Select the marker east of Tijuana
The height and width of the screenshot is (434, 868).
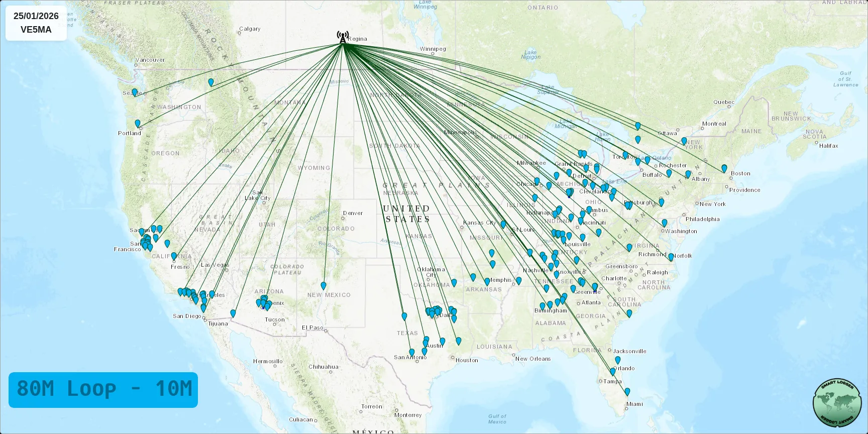tap(233, 313)
